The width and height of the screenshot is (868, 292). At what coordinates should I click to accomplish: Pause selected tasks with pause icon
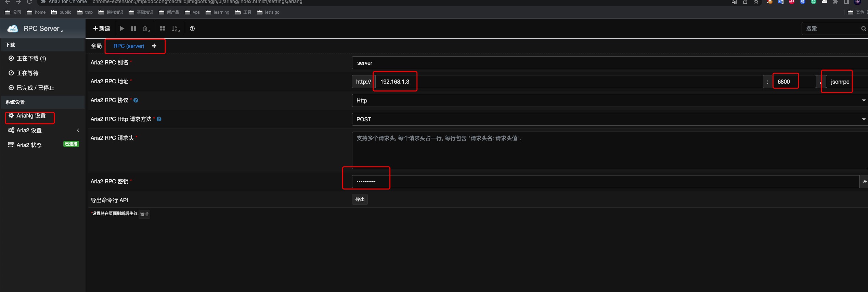134,29
